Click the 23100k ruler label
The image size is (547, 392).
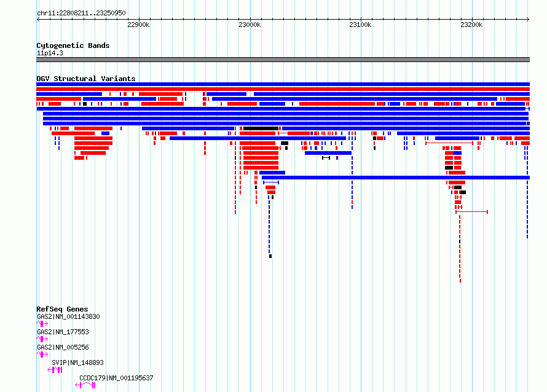point(360,25)
